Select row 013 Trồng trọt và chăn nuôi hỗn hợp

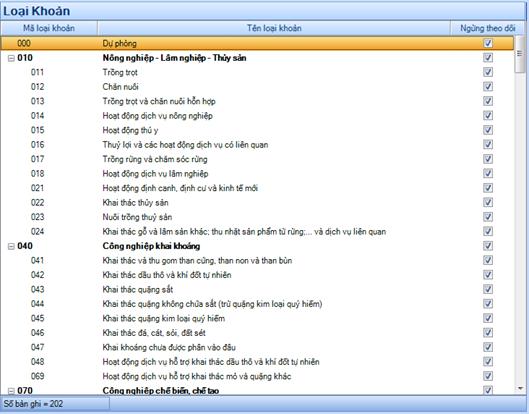coord(257,101)
